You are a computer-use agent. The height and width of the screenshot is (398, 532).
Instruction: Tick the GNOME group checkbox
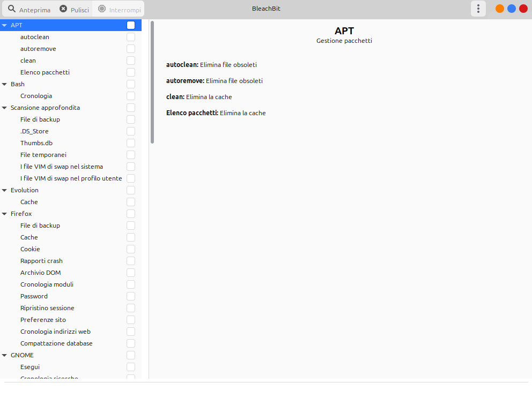click(x=131, y=355)
